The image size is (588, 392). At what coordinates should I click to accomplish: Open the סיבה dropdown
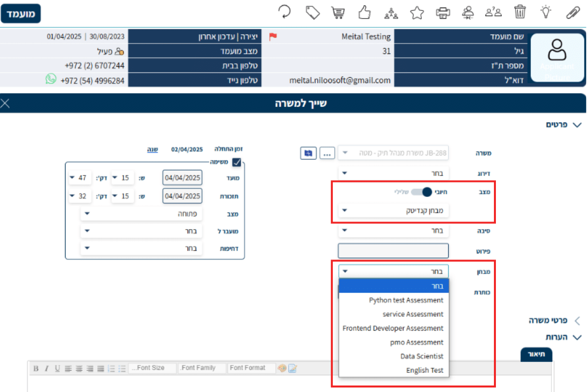pyautogui.click(x=393, y=230)
